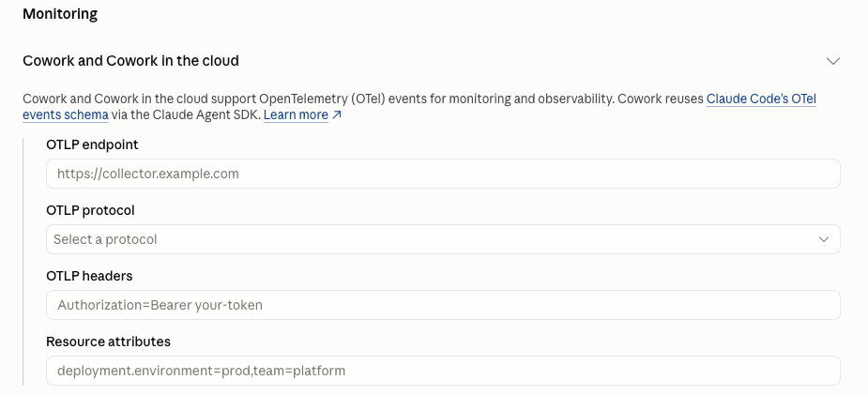Collapse the Cowork and Cowork in the cloud section
This screenshot has height=395, width=868.
click(833, 61)
